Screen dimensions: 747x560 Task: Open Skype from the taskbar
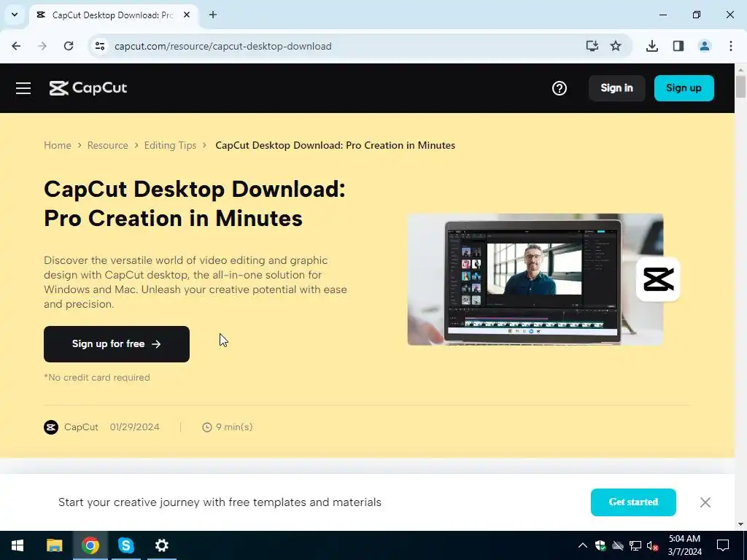pyautogui.click(x=125, y=545)
